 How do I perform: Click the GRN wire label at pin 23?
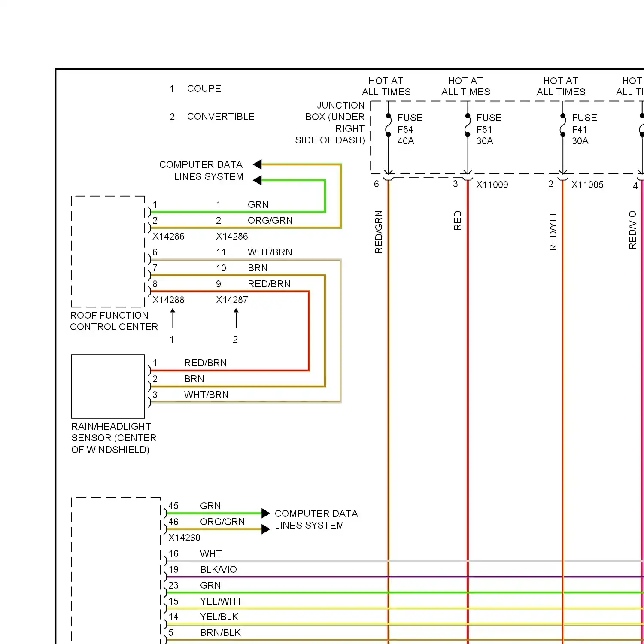(x=210, y=585)
